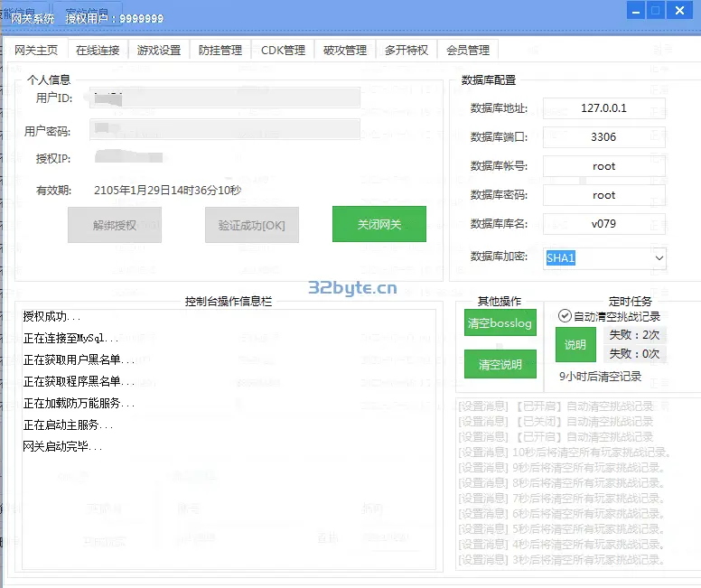
Task: Click the 用户ID input field
Action: coord(225,98)
